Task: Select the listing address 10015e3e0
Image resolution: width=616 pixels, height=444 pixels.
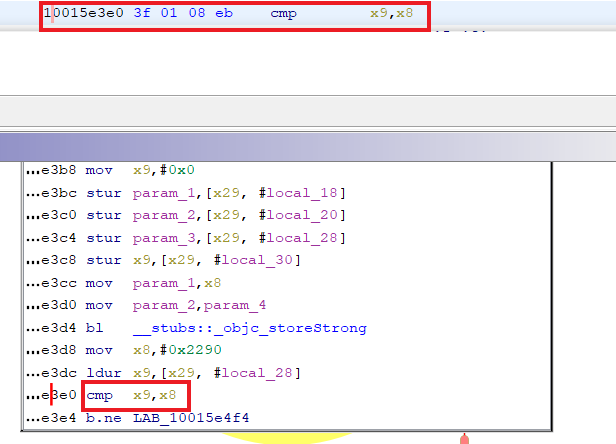Action: pyautogui.click(x=83, y=13)
